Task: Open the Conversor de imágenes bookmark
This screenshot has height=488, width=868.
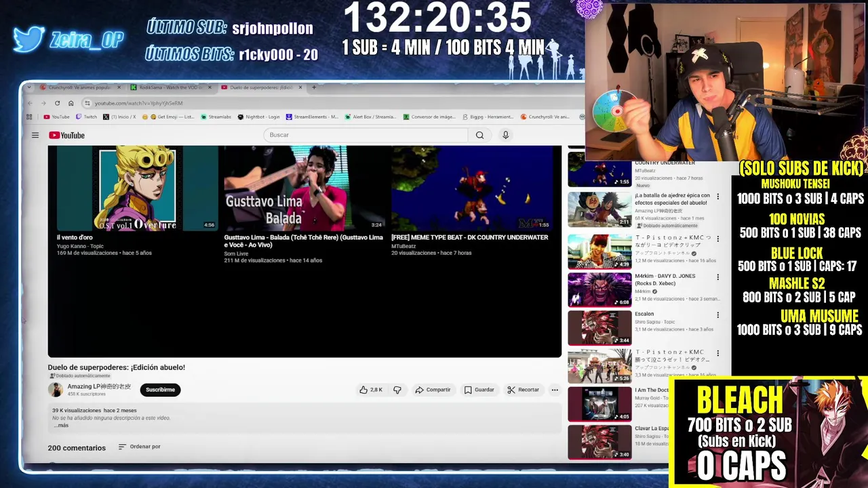Action: 429,117
